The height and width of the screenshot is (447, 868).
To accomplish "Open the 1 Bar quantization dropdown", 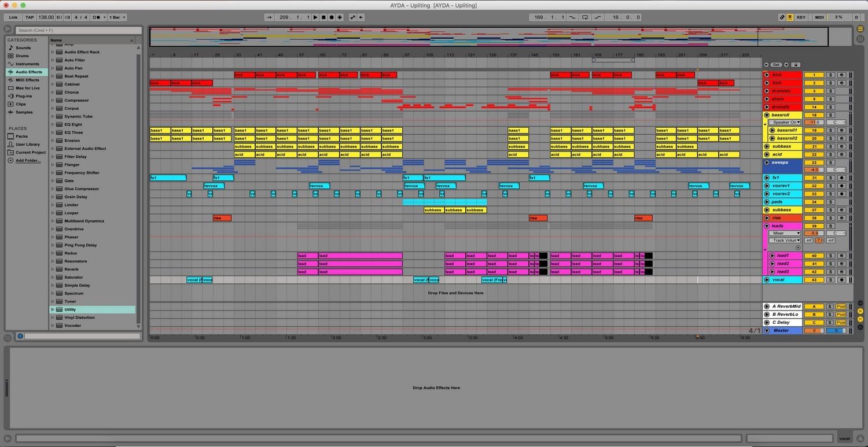I will coord(117,17).
